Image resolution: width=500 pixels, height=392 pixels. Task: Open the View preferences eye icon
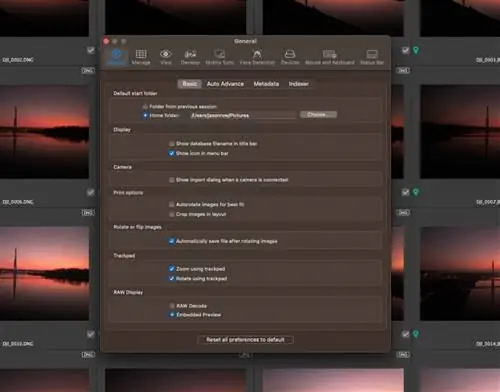[x=166, y=57]
